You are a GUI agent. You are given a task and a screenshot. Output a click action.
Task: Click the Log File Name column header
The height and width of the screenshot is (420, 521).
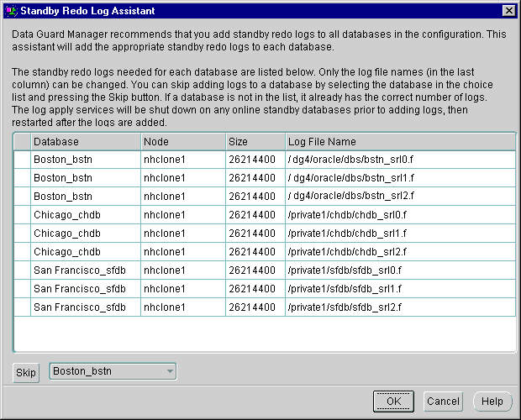[399, 142]
